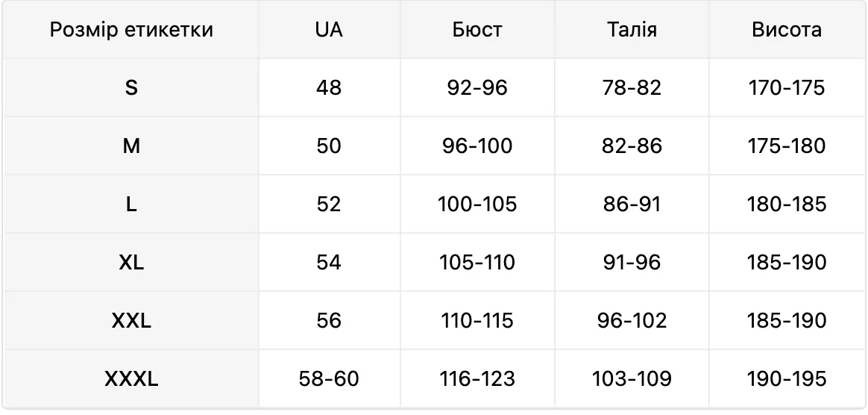Click the XXL size row label
This screenshot has height=415, width=868.
coord(131,321)
